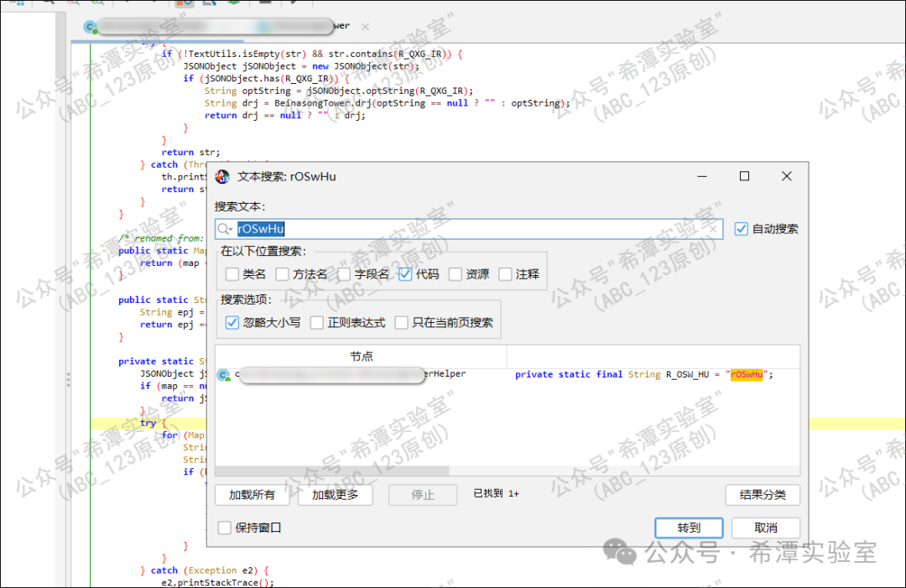Click the "return str;" code line in editor

click(190, 153)
